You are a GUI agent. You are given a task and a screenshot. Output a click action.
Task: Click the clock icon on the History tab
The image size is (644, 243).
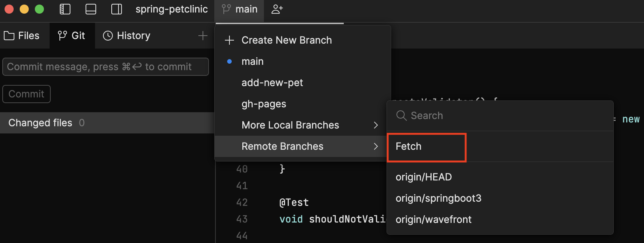coord(108,35)
